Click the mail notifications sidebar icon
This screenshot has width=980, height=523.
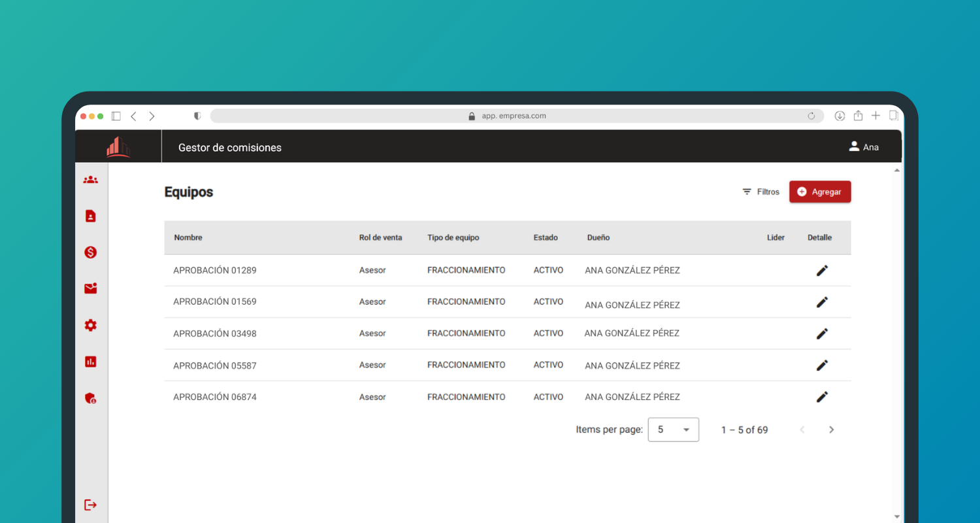point(91,288)
